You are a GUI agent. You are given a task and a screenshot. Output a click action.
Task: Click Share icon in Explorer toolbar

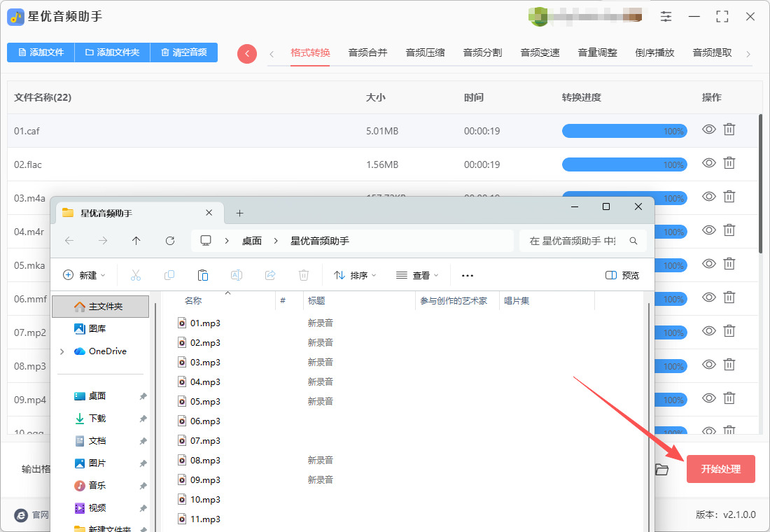point(270,275)
